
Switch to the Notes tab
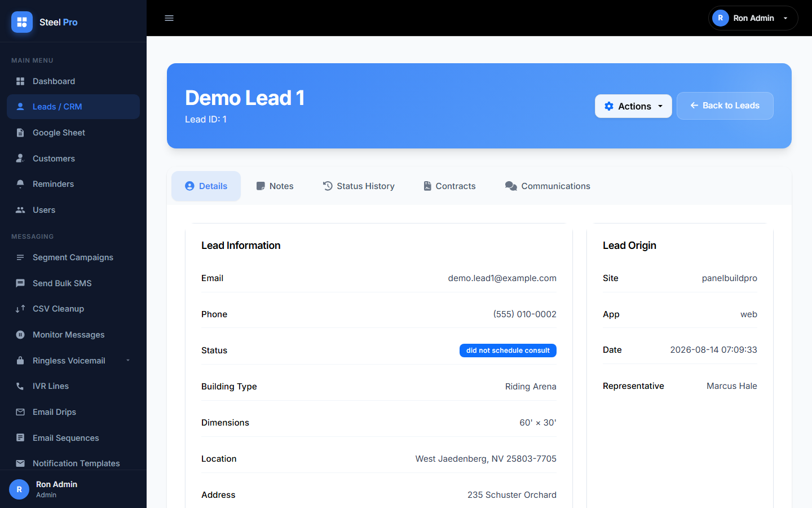coord(275,186)
